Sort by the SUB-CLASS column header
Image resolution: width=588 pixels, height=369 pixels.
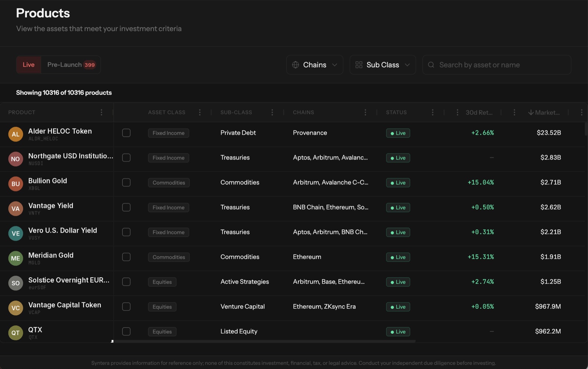(x=236, y=112)
